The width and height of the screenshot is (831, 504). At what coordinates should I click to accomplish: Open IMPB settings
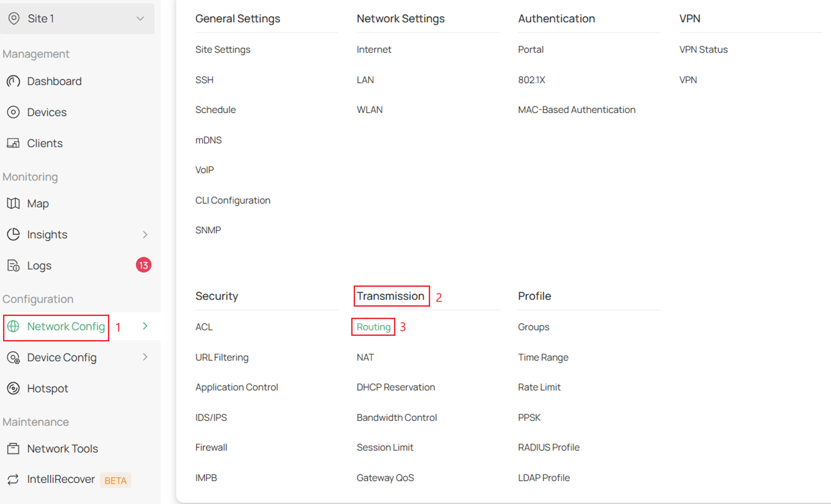pos(206,478)
